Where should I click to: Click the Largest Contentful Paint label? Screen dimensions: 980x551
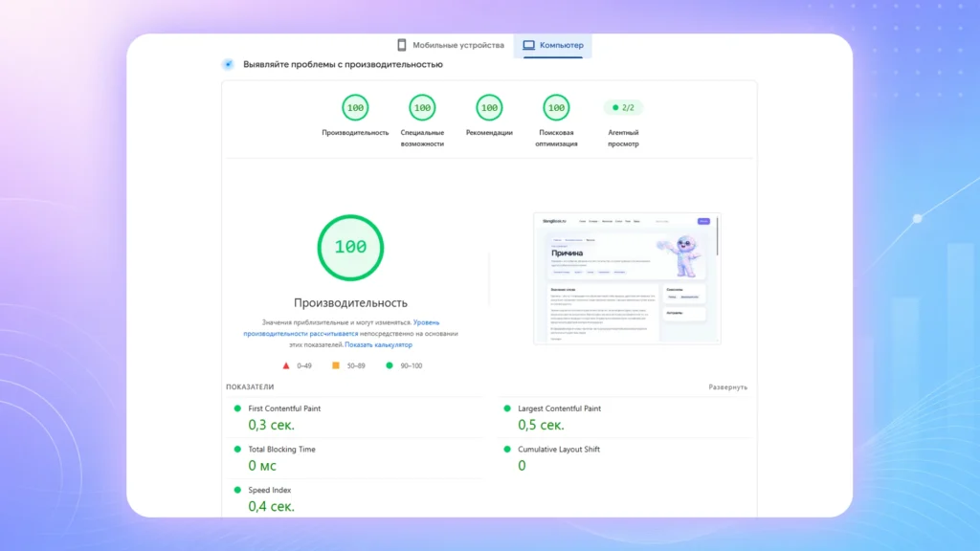pos(559,408)
